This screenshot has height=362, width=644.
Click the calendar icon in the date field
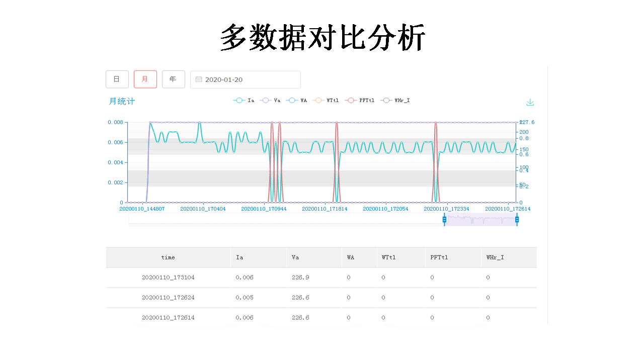tap(199, 79)
